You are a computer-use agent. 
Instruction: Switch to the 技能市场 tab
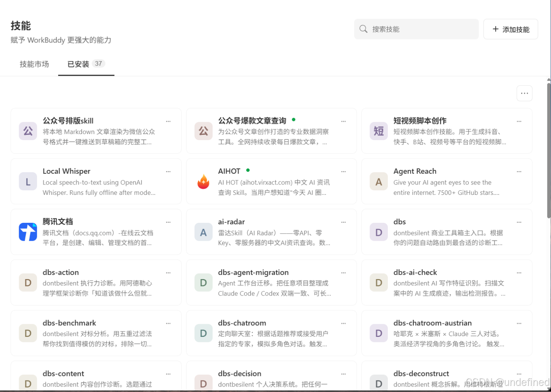click(34, 64)
